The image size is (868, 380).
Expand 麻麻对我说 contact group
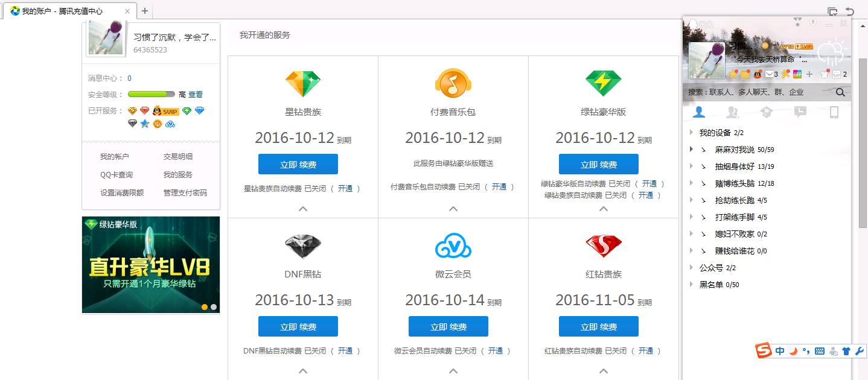[x=692, y=150]
